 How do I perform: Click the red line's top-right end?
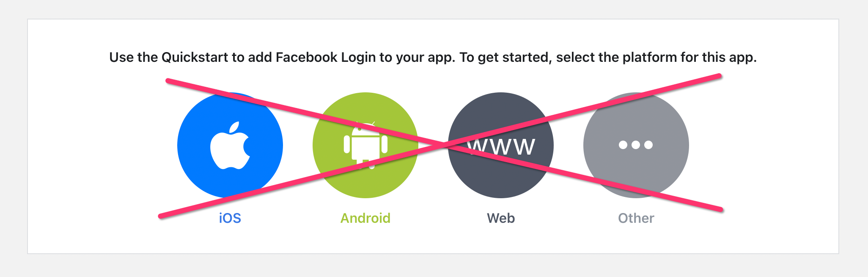click(x=719, y=76)
